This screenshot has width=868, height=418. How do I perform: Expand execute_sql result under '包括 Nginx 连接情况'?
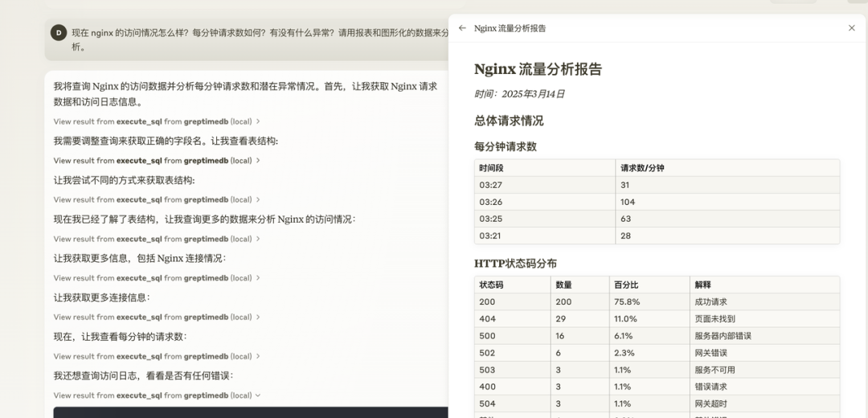click(157, 278)
